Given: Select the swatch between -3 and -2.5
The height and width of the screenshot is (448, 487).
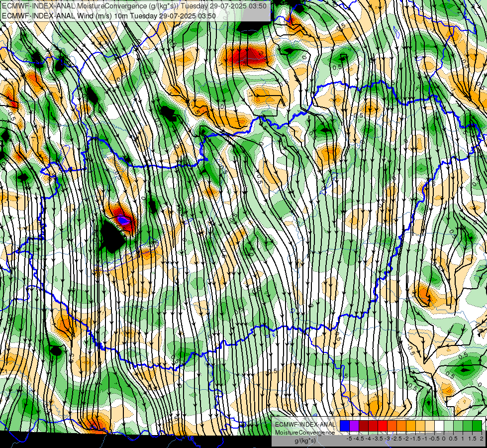Looking at the screenshot, I should coord(392,426).
